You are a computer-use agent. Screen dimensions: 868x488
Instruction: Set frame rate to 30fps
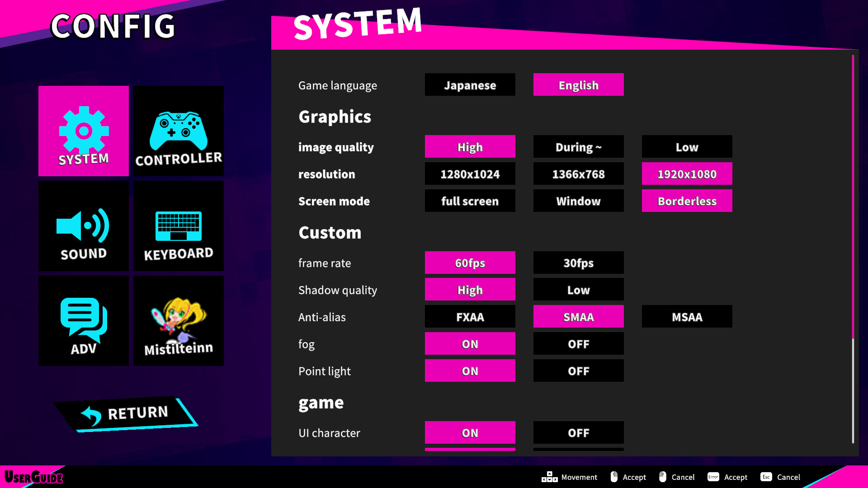coord(579,263)
